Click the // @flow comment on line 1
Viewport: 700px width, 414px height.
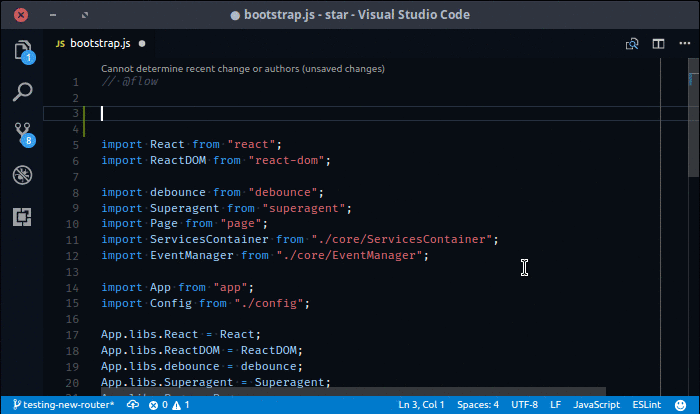click(129, 81)
